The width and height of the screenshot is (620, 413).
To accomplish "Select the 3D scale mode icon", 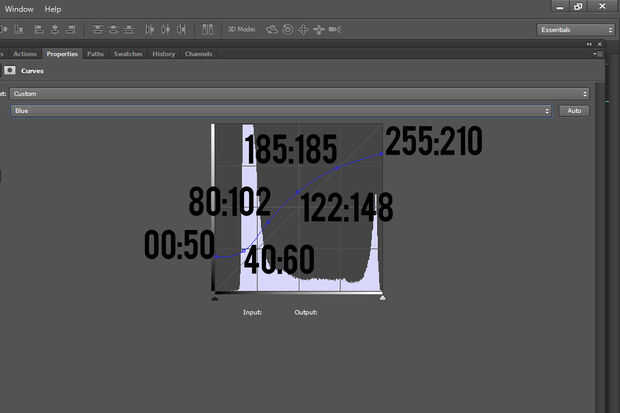I will [335, 29].
